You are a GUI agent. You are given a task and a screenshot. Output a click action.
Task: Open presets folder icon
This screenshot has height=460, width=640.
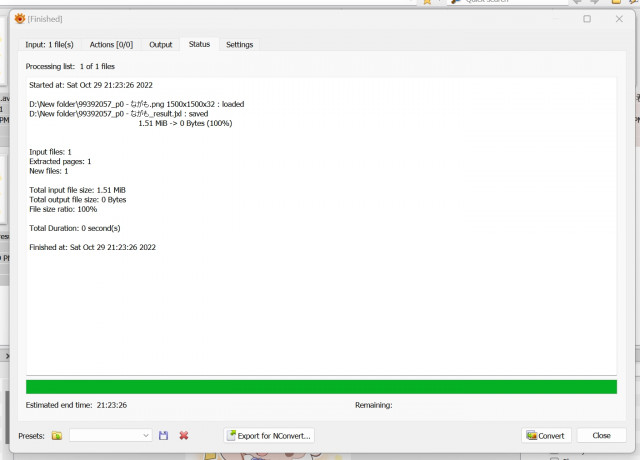(x=57, y=436)
